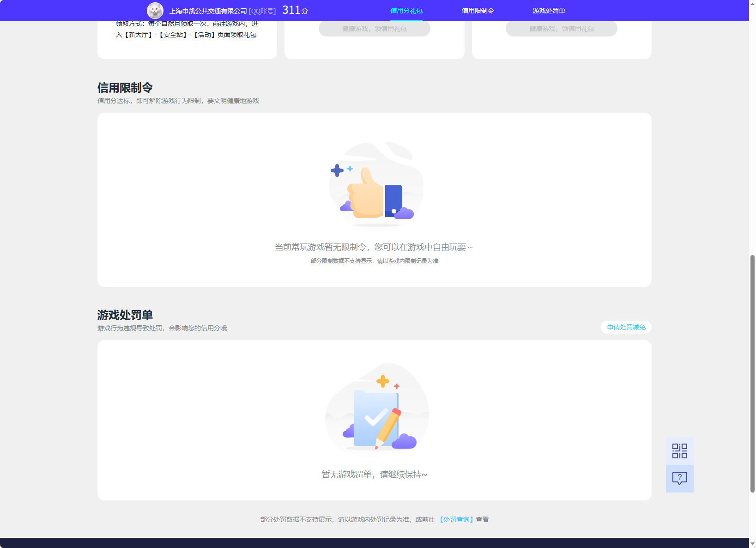Click the 信用限制令 section heading

[125, 88]
